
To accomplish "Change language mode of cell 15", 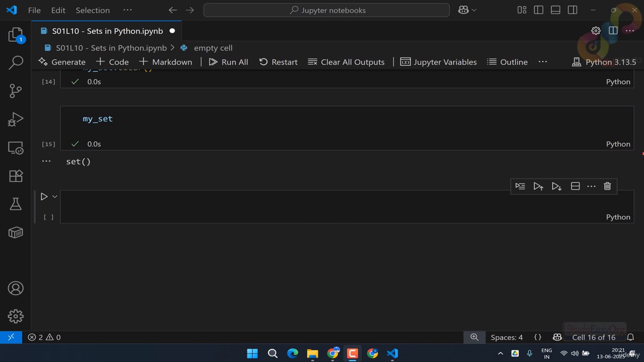I will tap(618, 144).
